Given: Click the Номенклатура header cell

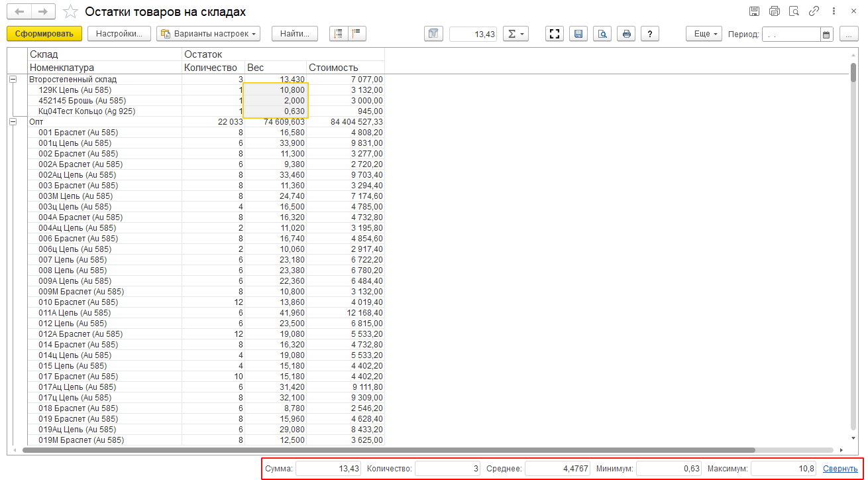Looking at the screenshot, I should click(x=105, y=68).
